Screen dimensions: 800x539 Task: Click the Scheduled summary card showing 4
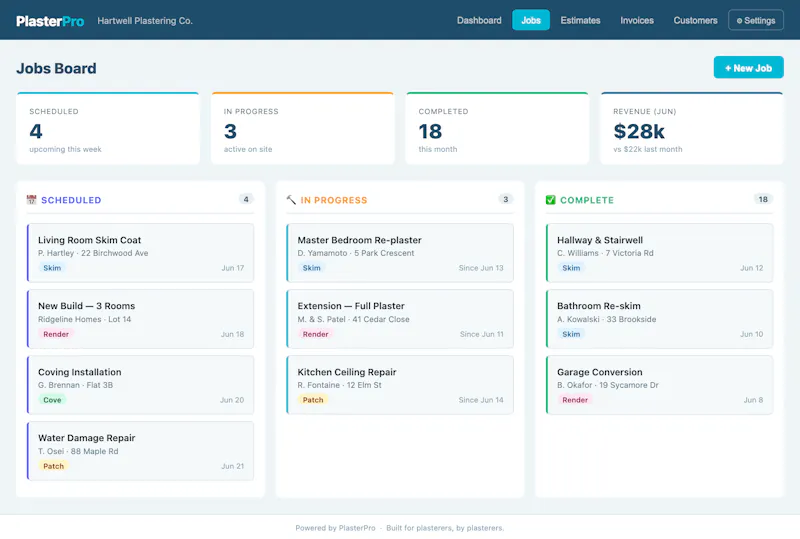tap(108, 129)
